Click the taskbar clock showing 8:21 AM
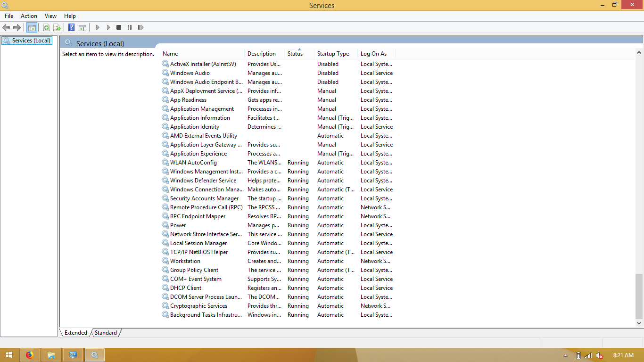This screenshot has height=362, width=644. 623,355
